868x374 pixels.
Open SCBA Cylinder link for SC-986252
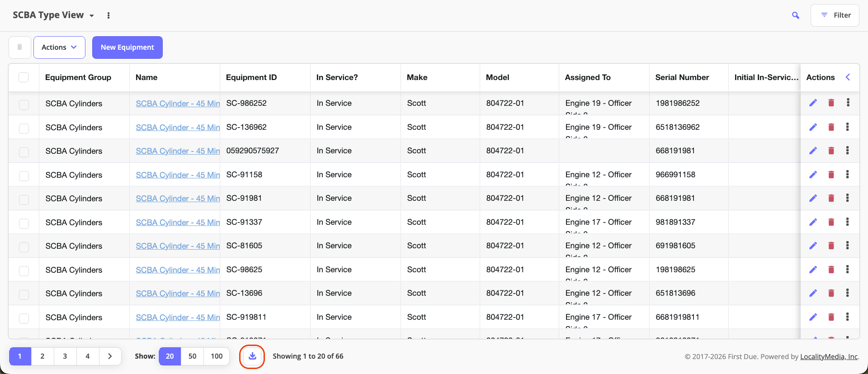(x=178, y=104)
